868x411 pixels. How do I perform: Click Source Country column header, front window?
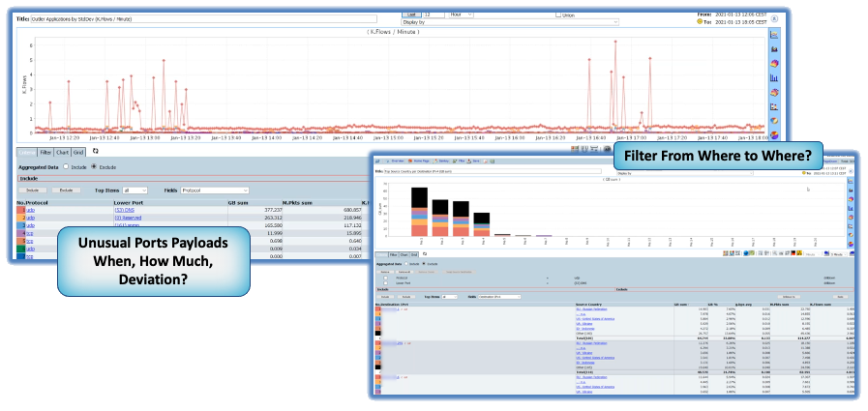click(589, 305)
